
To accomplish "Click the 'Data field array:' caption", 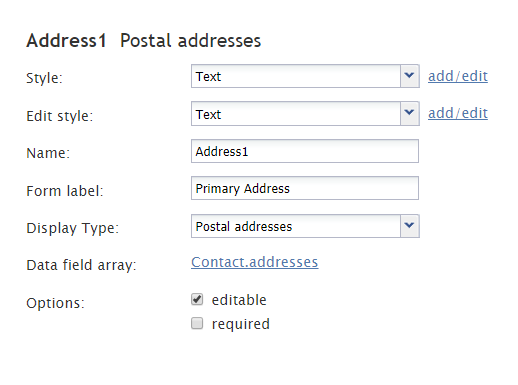I will click(82, 265).
